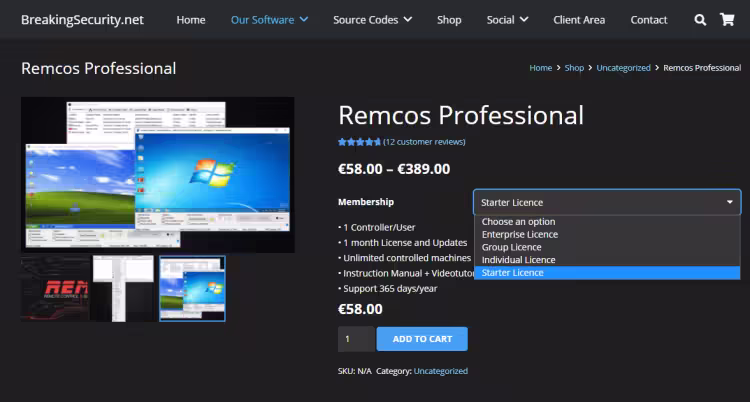Open the site search icon
The width and height of the screenshot is (750, 402).
(x=700, y=20)
